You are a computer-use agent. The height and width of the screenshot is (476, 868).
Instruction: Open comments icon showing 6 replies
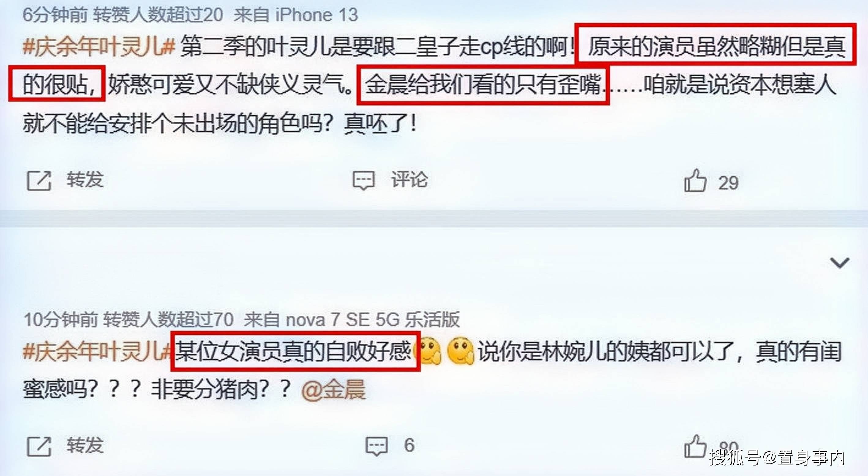point(377,446)
